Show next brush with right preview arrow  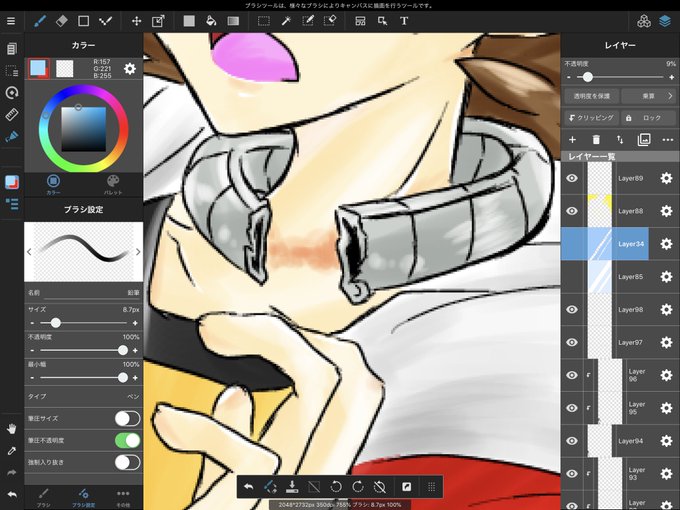point(138,252)
